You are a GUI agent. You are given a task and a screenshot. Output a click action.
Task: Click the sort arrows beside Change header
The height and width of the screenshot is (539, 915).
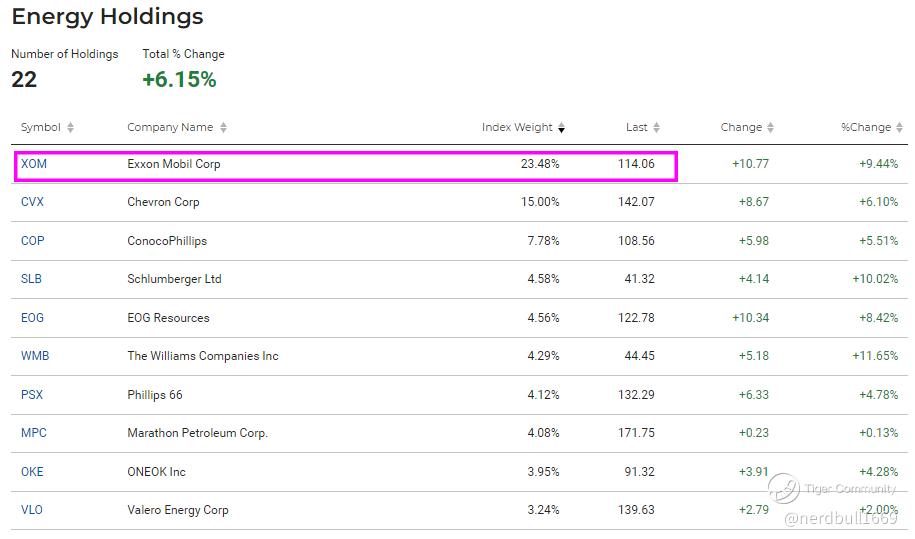coord(770,128)
